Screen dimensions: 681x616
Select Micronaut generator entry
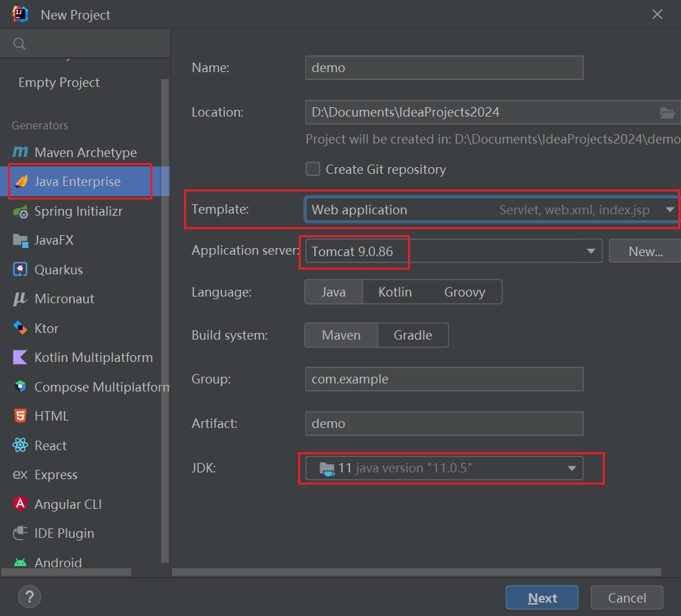click(85, 299)
